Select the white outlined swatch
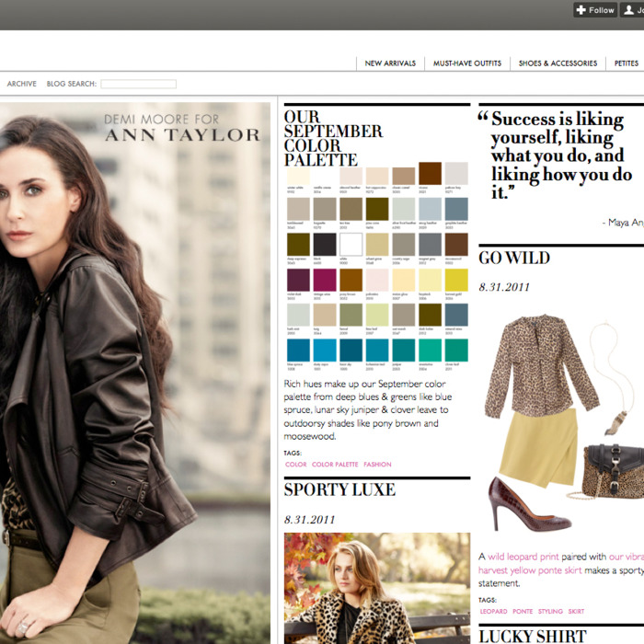 (x=351, y=245)
